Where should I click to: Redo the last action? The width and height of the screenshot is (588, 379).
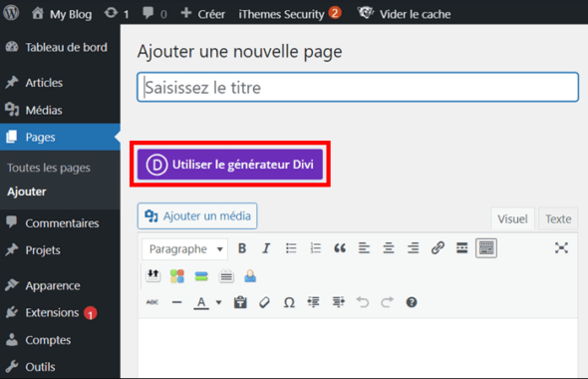click(387, 302)
